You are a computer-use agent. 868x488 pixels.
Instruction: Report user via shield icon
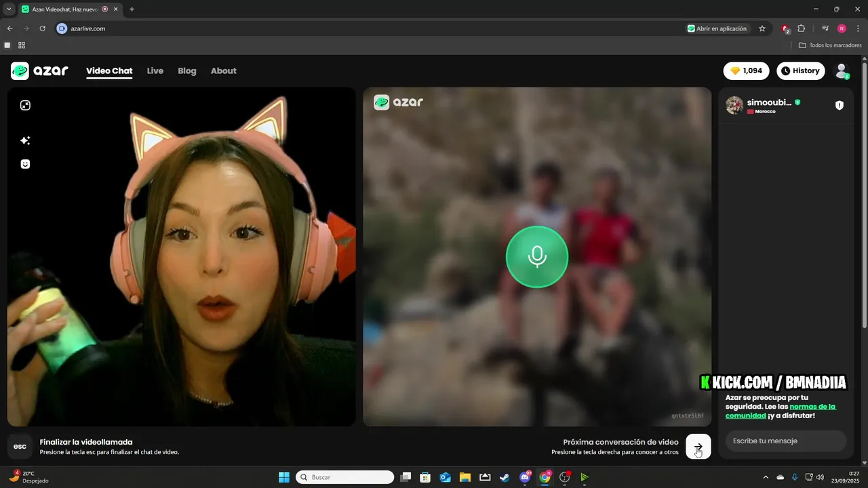pos(840,105)
